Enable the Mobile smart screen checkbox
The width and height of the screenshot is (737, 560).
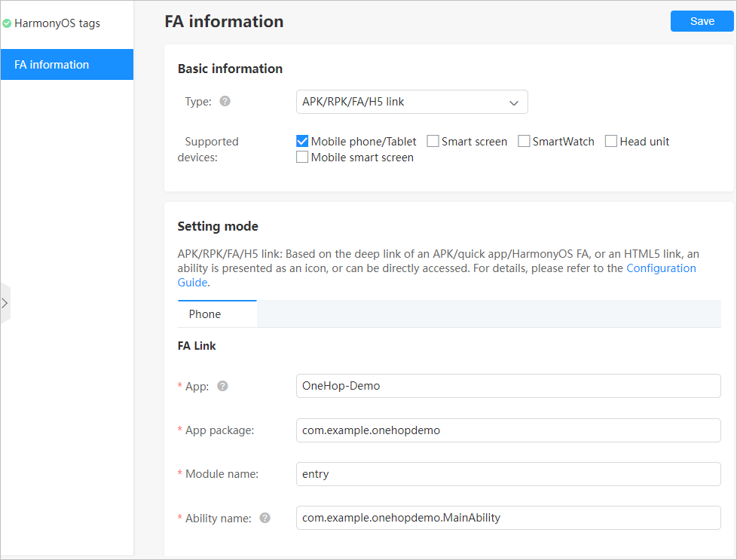(x=302, y=157)
